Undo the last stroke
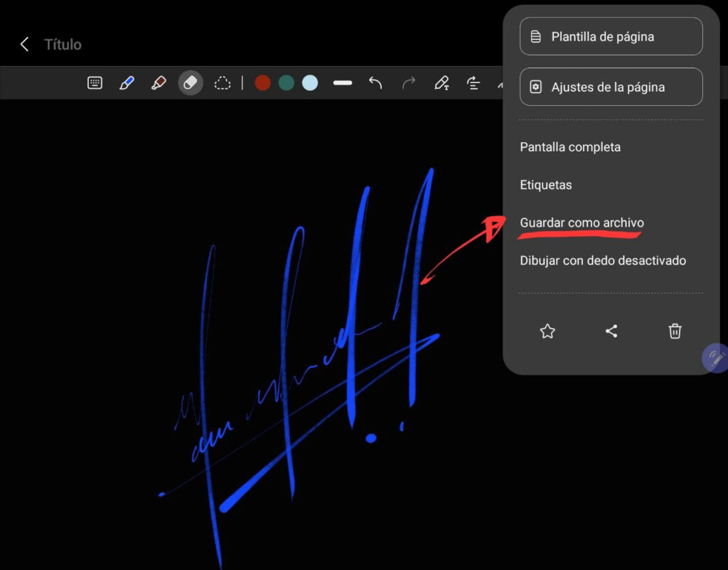This screenshot has height=570, width=728. point(375,83)
